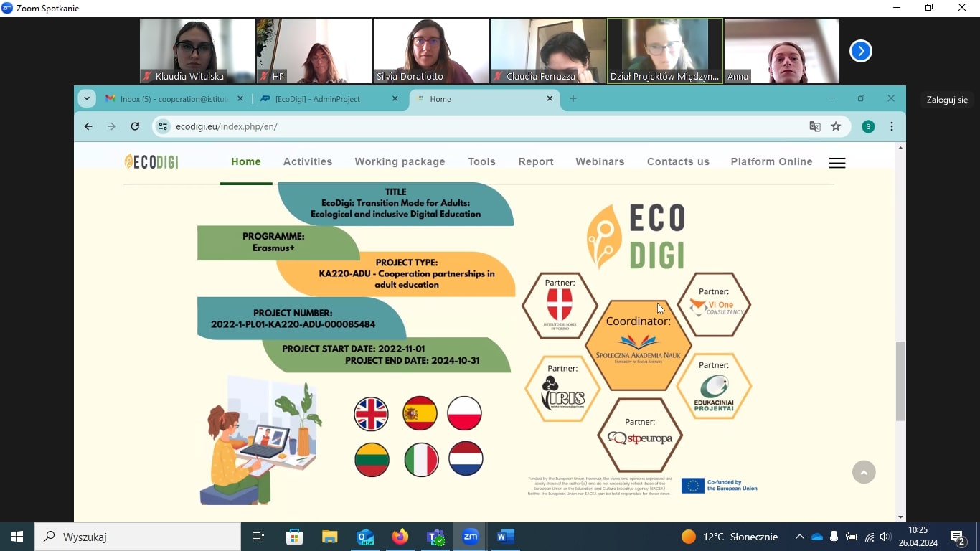Select the Lithuanian flag

point(372,459)
